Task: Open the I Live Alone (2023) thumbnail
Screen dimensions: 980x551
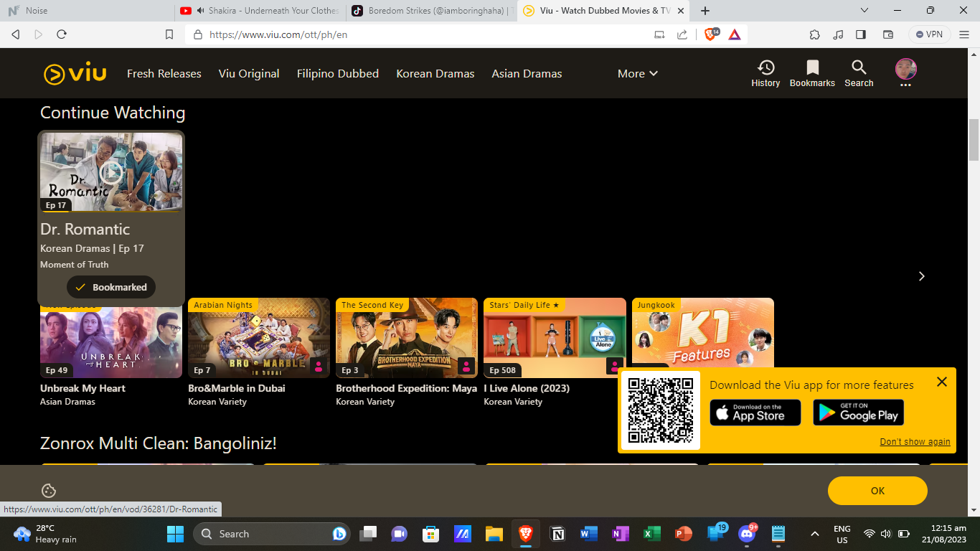Action: pos(555,338)
